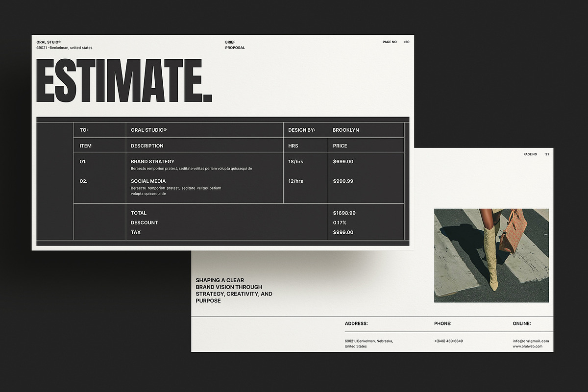Click the $999.00 tax amount

pos(343,233)
